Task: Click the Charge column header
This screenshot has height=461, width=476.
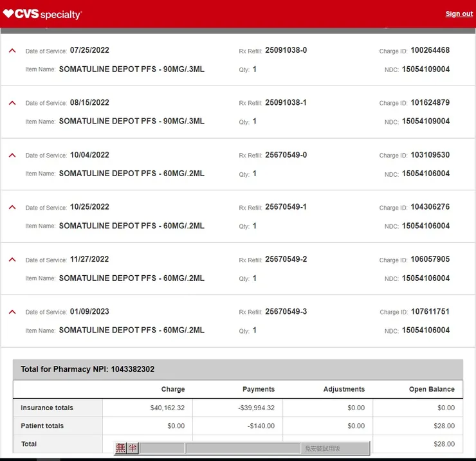Action: (173, 389)
